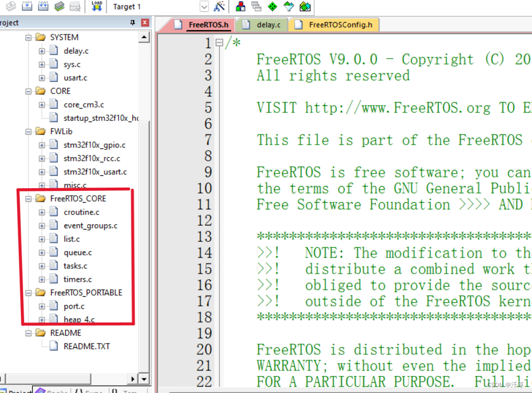This screenshot has width=532, height=393.
Task: Click the file icon beside tasks.c
Action: (x=54, y=266)
